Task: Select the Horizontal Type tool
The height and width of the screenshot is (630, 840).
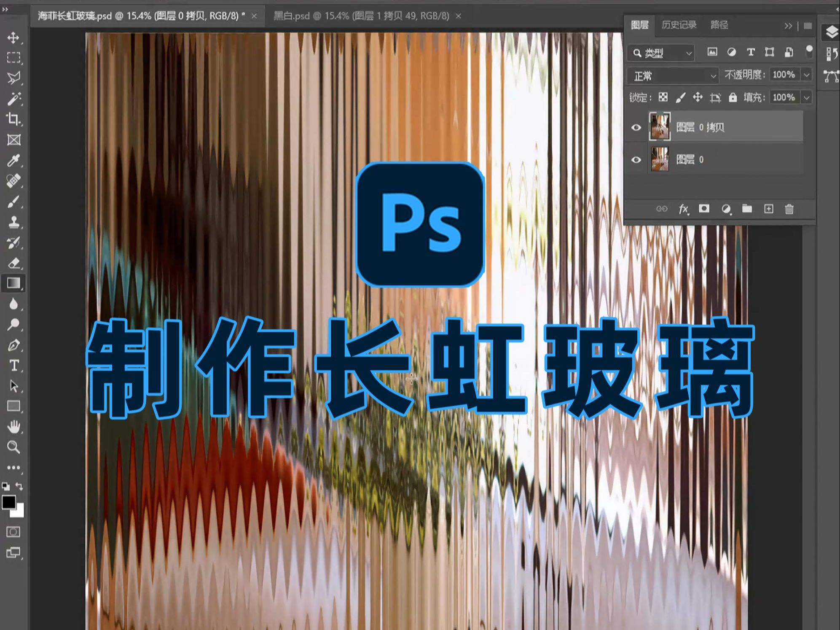Action: pyautogui.click(x=13, y=365)
